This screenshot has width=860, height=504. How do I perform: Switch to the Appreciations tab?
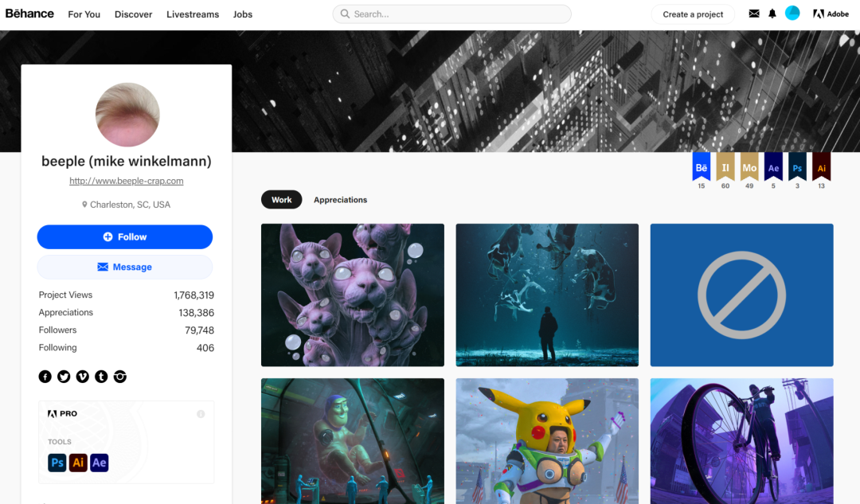click(340, 200)
